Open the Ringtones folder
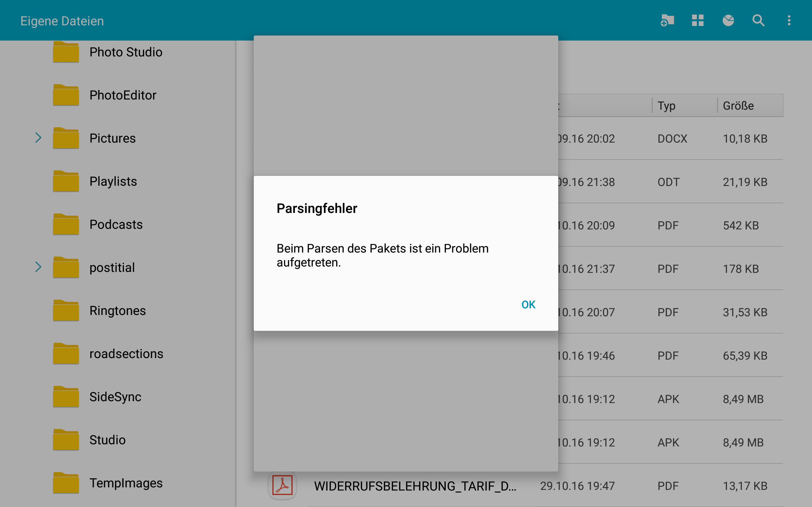Image resolution: width=812 pixels, height=507 pixels. [117, 311]
